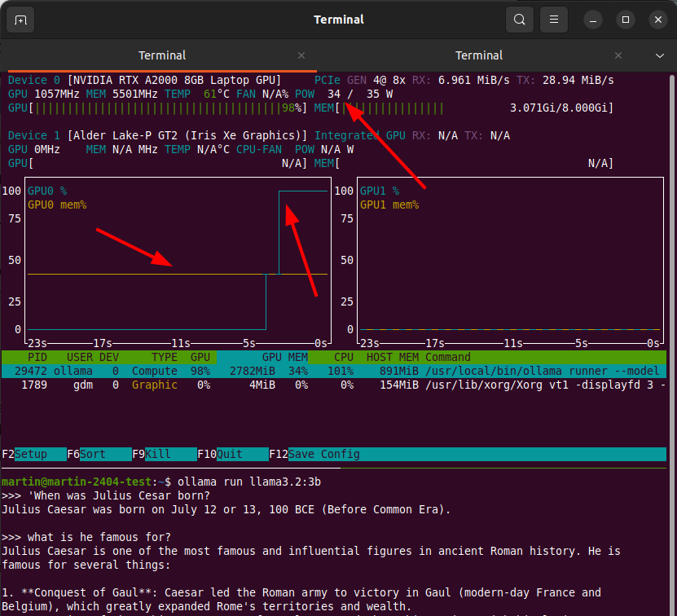Close the first Terminal tab
Viewport: 677px width, 616px height.
point(301,55)
